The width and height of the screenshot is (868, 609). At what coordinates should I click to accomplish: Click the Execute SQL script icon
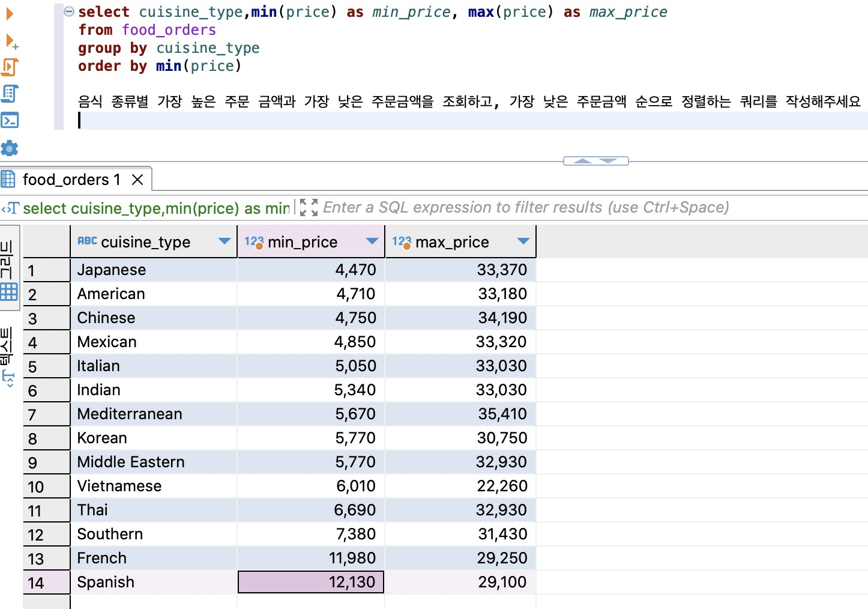(10, 67)
